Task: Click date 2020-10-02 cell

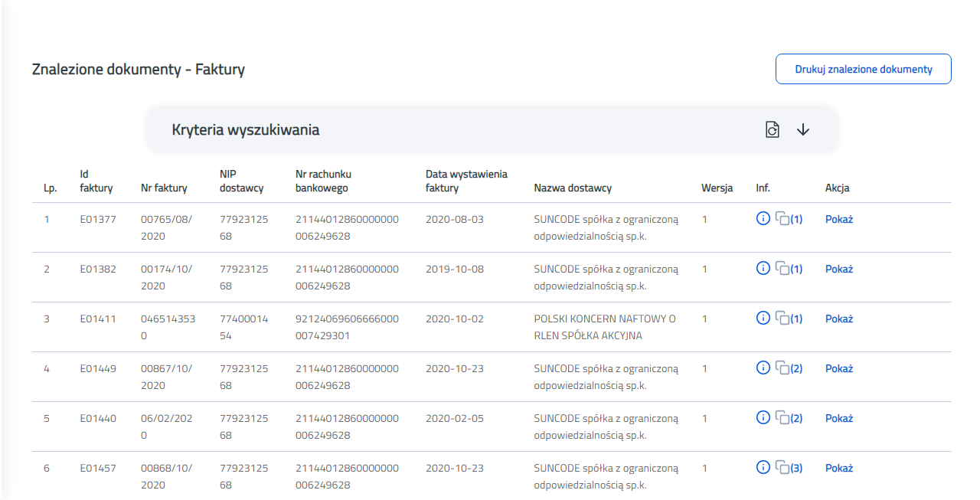Action: (x=455, y=319)
